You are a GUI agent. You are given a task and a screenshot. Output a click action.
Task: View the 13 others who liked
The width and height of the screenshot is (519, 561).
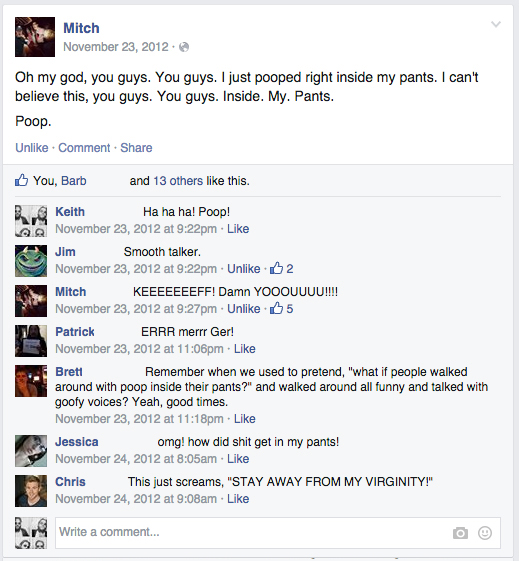tap(178, 181)
